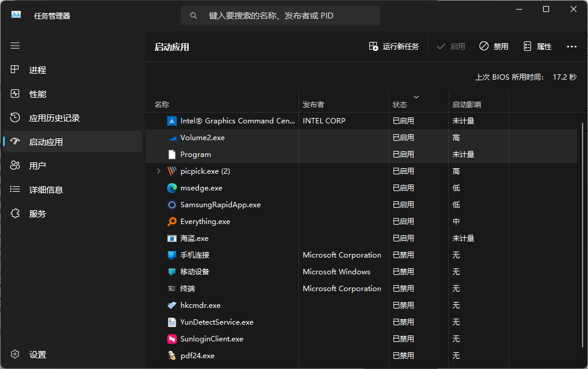Viewport: 588px width, 369px height.
Task: Open the more options ellipsis menu
Action: tap(571, 47)
